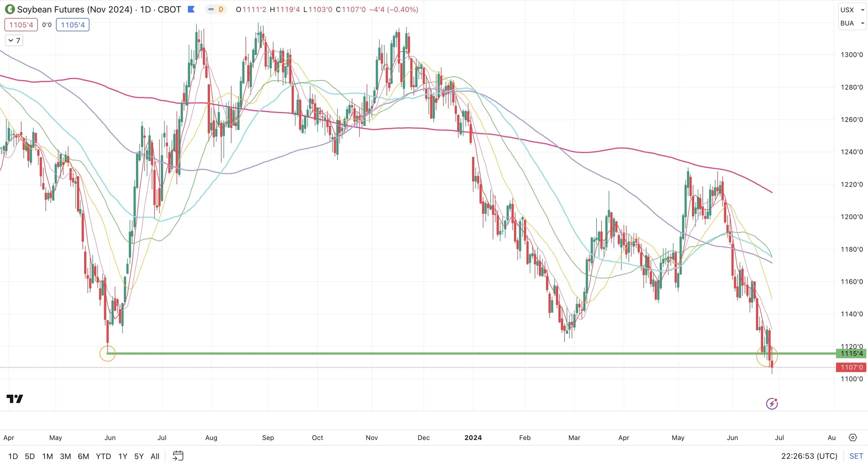This screenshot has height=466, width=868.
Task: Click the soybean symbol logo icon
Action: click(x=10, y=9)
